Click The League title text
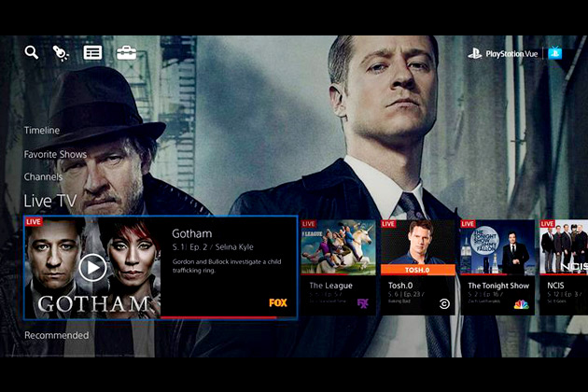Screen dimensions: 588x392 tap(330, 286)
